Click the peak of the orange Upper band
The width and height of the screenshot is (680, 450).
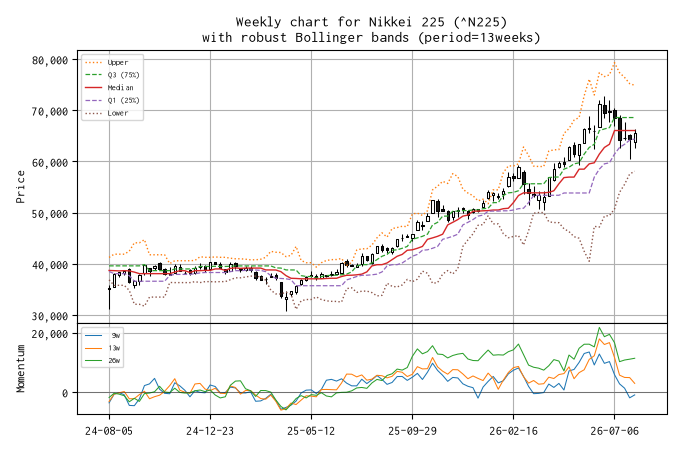pos(614,63)
